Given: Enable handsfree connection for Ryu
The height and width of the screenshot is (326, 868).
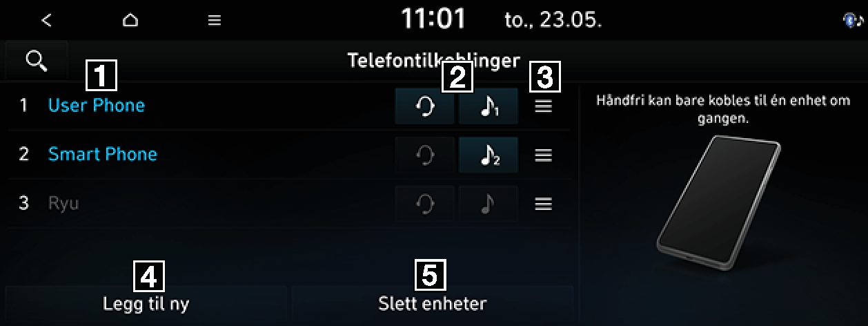Looking at the screenshot, I should click(425, 204).
